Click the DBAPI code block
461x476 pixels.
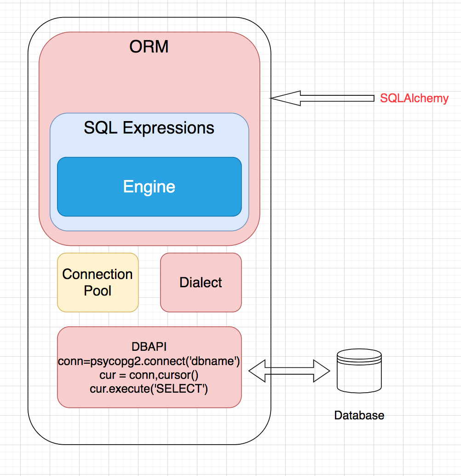click(149, 366)
